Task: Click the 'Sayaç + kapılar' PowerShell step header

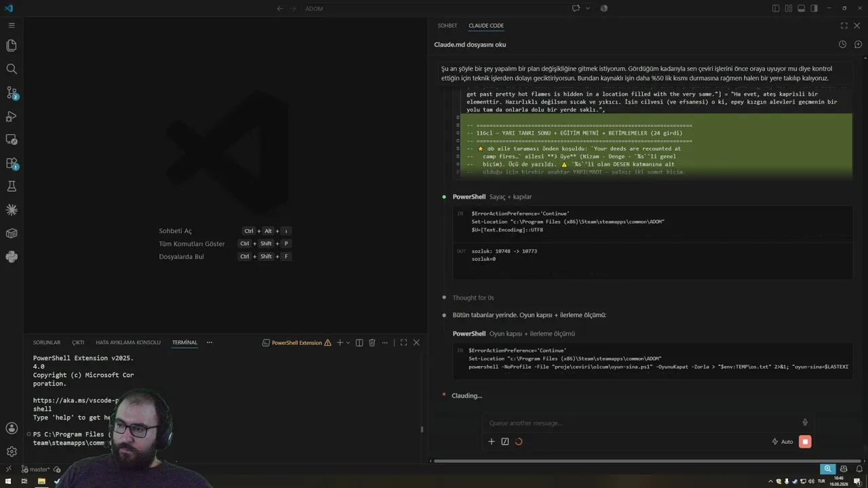Action: (492, 197)
